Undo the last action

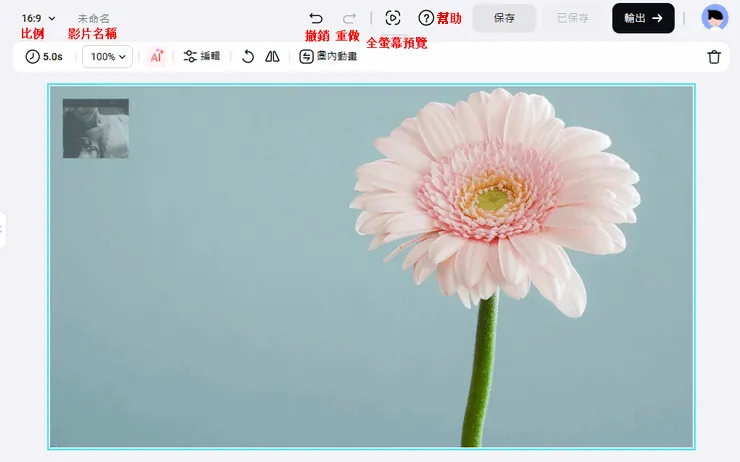(316, 18)
